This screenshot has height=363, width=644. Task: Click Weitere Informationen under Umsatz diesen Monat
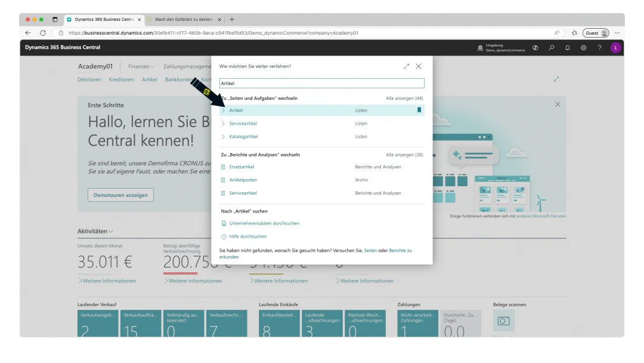pos(107,281)
